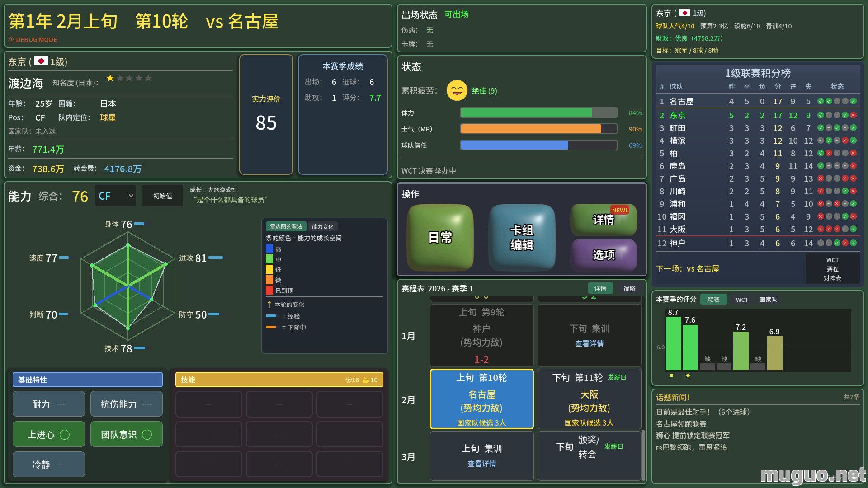This screenshot has height=488, width=868.
Task: Switch schedule to 详情 view
Action: click(600, 288)
